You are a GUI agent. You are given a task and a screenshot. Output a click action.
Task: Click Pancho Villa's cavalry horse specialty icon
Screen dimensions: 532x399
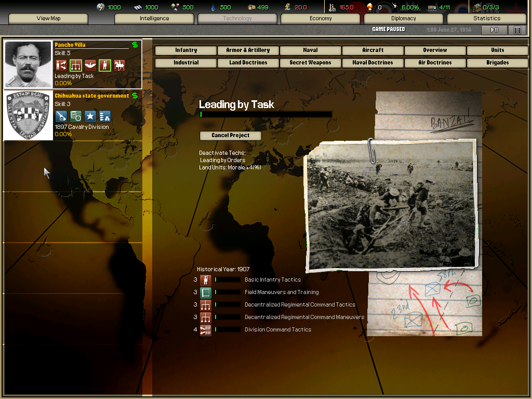point(119,65)
